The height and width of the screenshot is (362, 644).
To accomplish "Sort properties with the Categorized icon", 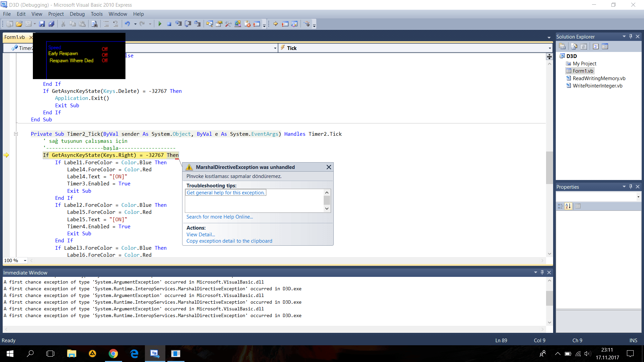I will pos(560,206).
